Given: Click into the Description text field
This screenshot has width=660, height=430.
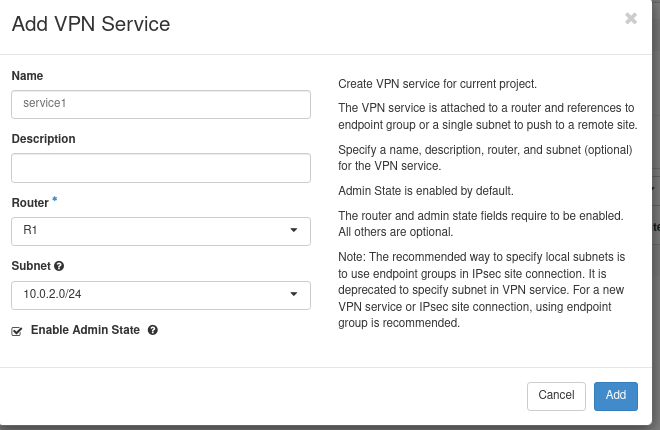Looking at the screenshot, I should pos(160,167).
